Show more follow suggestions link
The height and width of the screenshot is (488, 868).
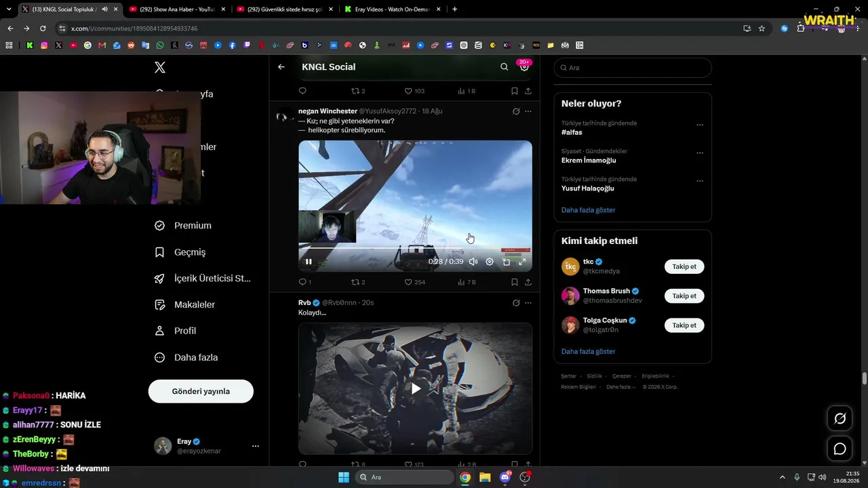pos(589,352)
